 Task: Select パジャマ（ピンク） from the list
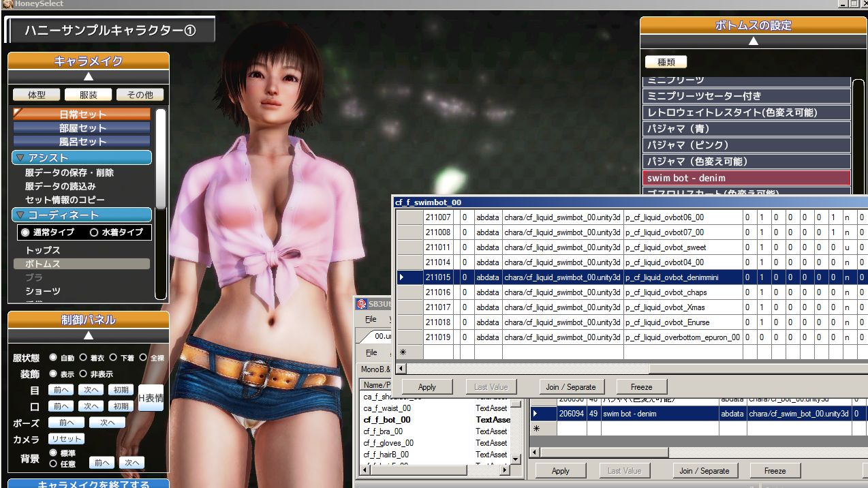pyautogui.click(x=747, y=145)
